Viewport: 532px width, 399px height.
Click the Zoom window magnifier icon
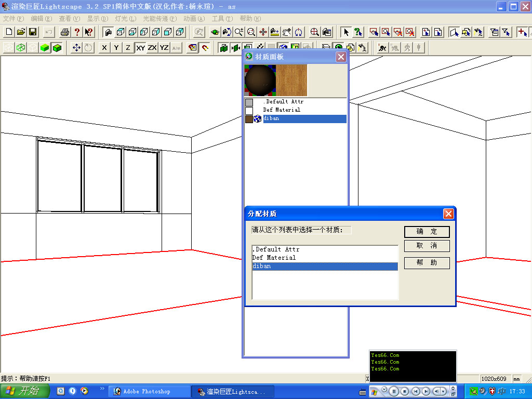pos(251,32)
